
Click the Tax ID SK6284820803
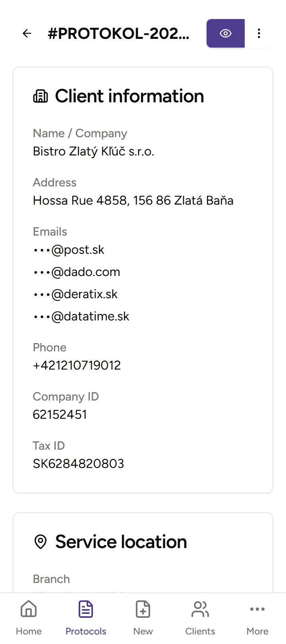click(78, 464)
